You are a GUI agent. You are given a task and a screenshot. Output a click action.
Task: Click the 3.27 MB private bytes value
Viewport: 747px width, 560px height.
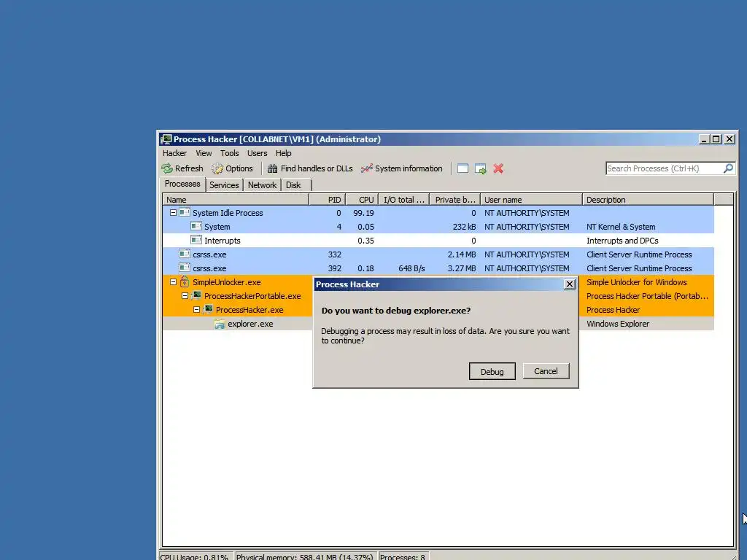[462, 268]
